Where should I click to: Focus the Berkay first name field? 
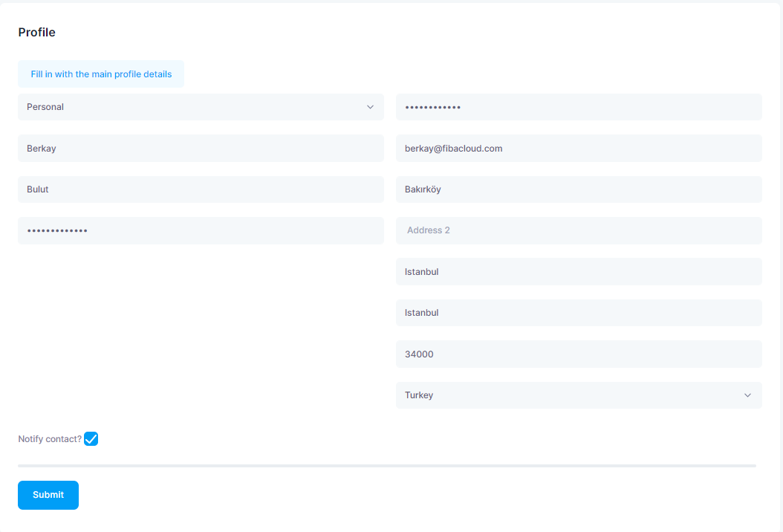pos(201,149)
